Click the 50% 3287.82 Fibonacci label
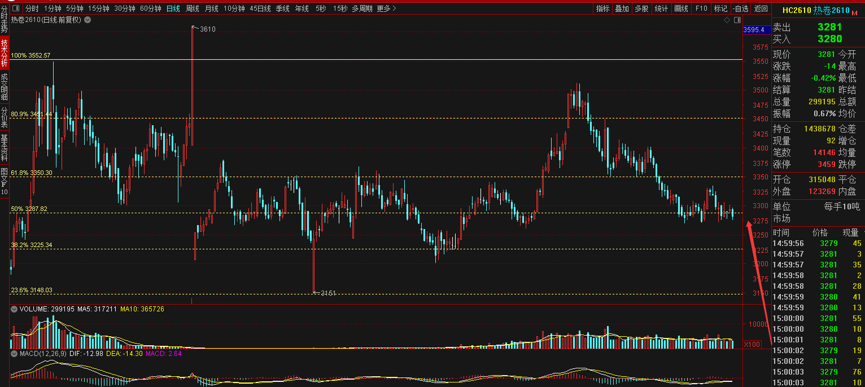 [x=30, y=209]
